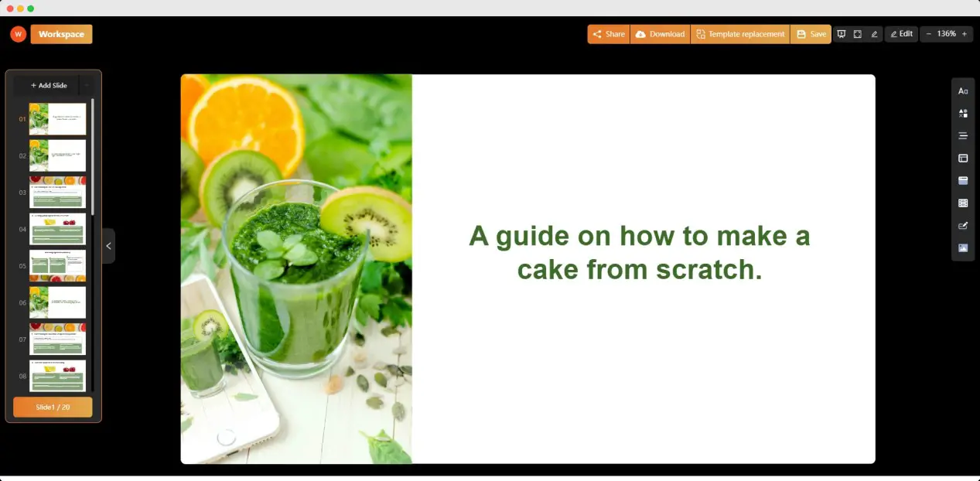Select slide 04 thumbnail
980x481 pixels.
pyautogui.click(x=57, y=229)
